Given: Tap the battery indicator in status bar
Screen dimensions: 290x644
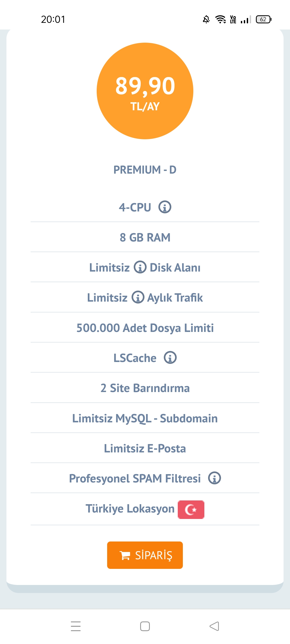Looking at the screenshot, I should click(x=264, y=19).
